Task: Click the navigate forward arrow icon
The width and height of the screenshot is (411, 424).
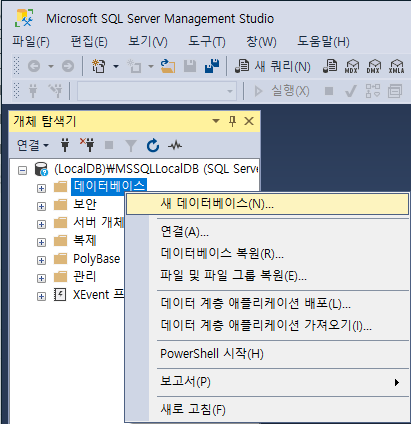Action: pyautogui.click(x=68, y=66)
